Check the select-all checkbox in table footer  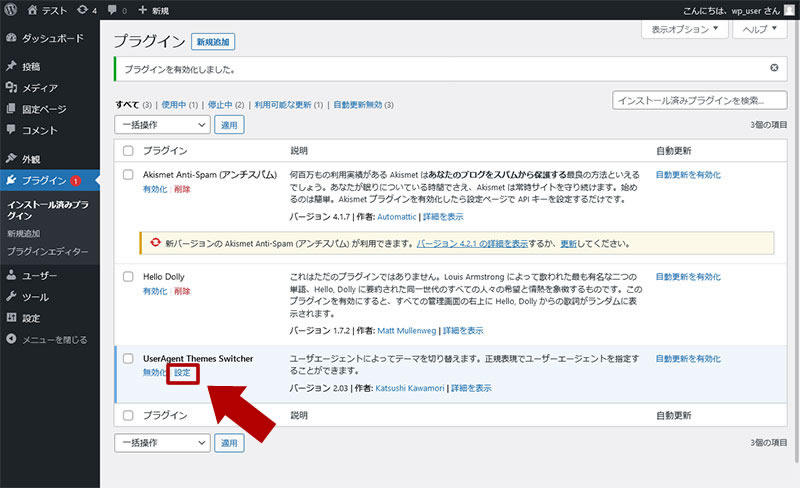point(128,416)
